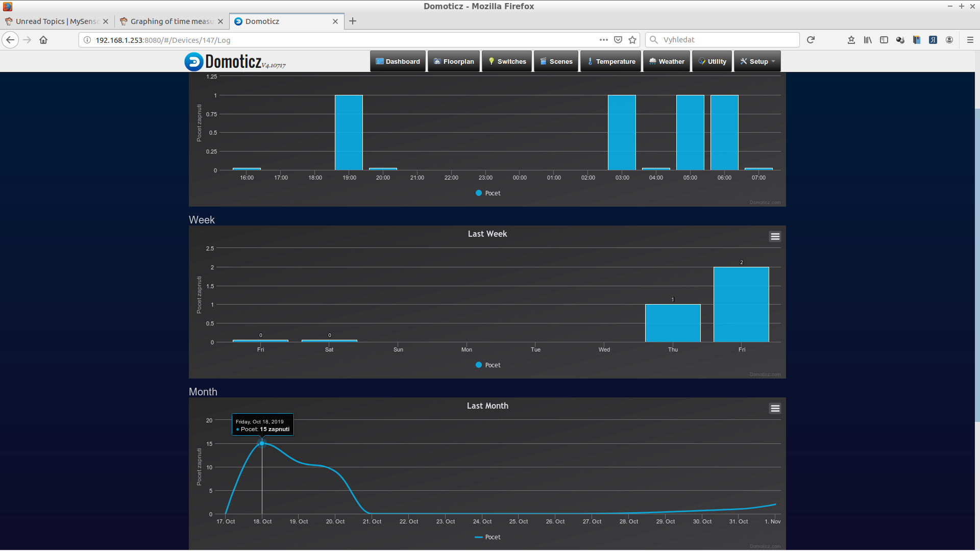This screenshot has height=551, width=980.
Task: Bookmark page with the star icon
Action: click(x=632, y=40)
